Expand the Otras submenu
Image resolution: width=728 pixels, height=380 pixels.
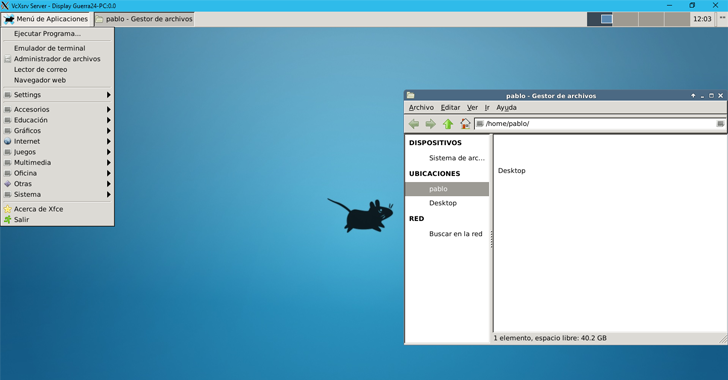click(57, 184)
